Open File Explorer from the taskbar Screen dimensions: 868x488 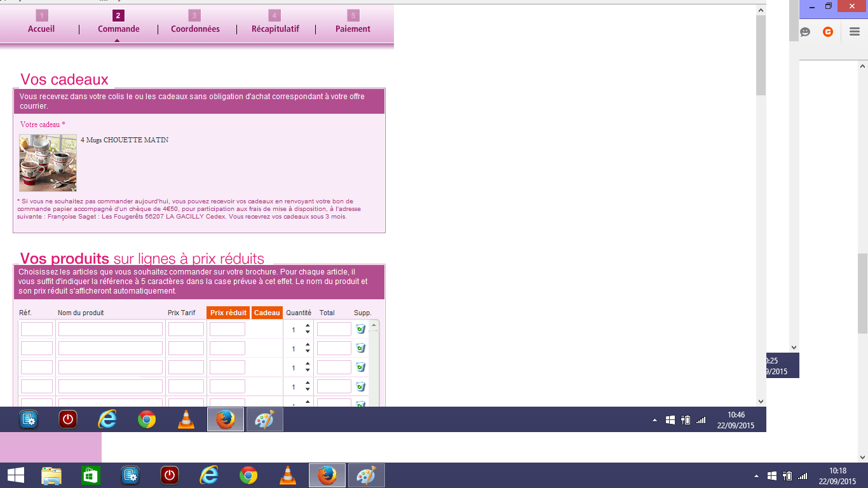51,476
